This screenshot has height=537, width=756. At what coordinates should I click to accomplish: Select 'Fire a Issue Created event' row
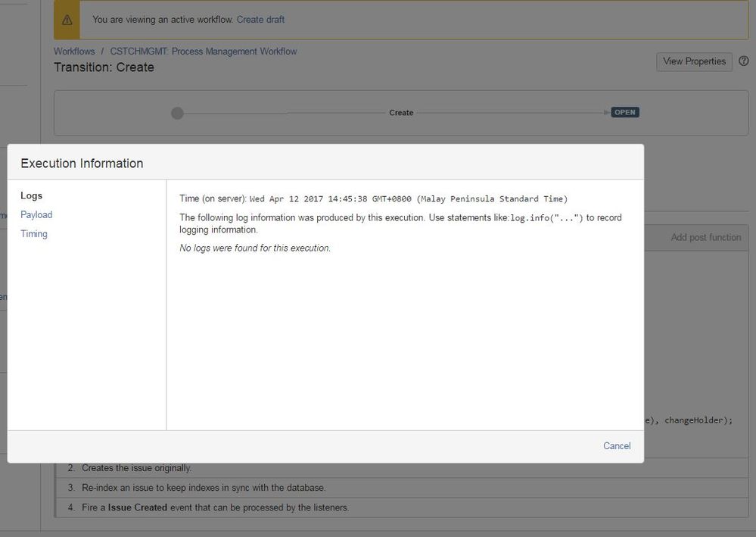[402, 507]
